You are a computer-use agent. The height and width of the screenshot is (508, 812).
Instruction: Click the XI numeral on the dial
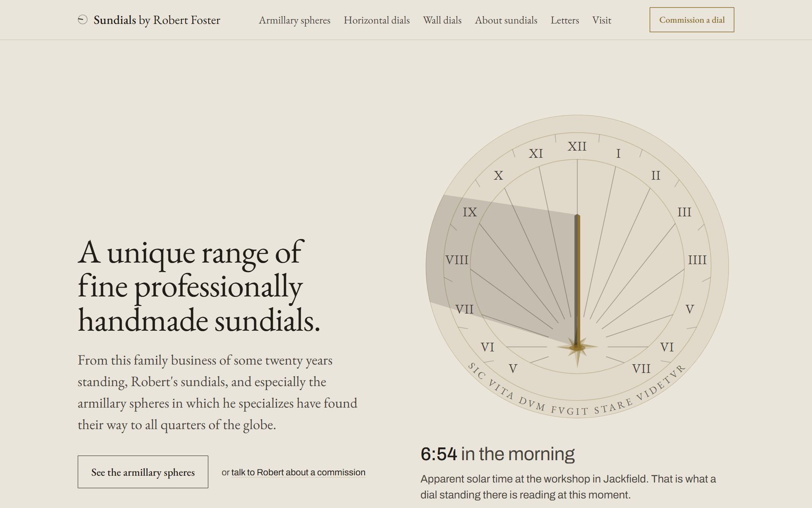point(535,153)
